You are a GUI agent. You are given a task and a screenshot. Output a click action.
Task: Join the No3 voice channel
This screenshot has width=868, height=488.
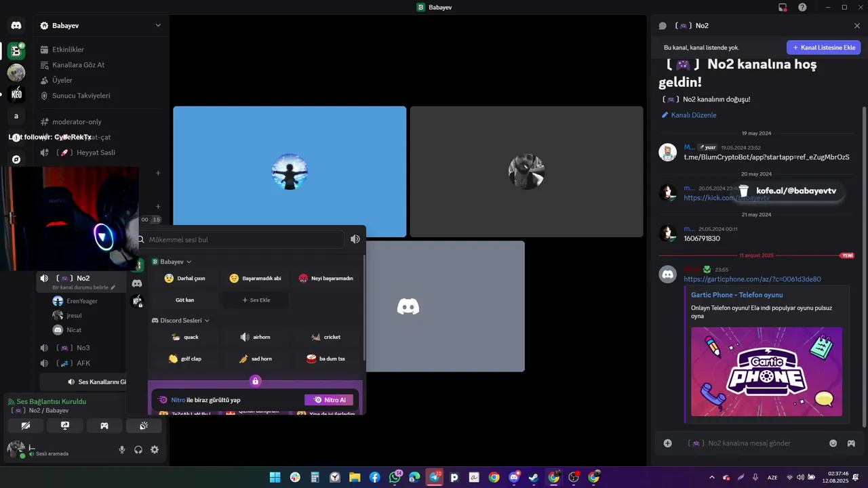click(83, 348)
